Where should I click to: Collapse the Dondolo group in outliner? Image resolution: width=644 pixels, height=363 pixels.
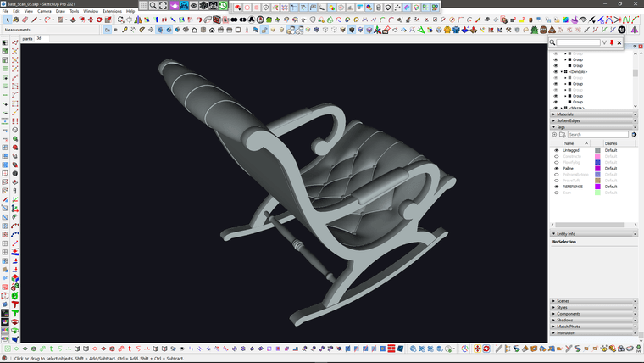click(x=562, y=72)
